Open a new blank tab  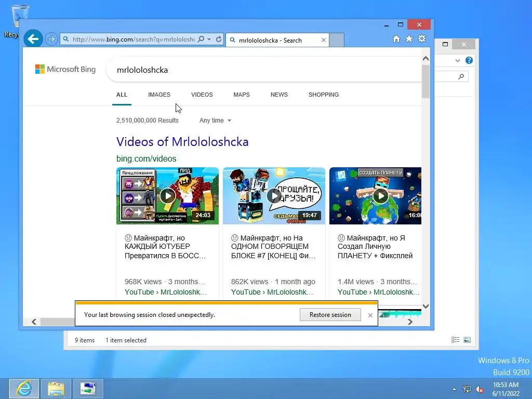point(337,40)
